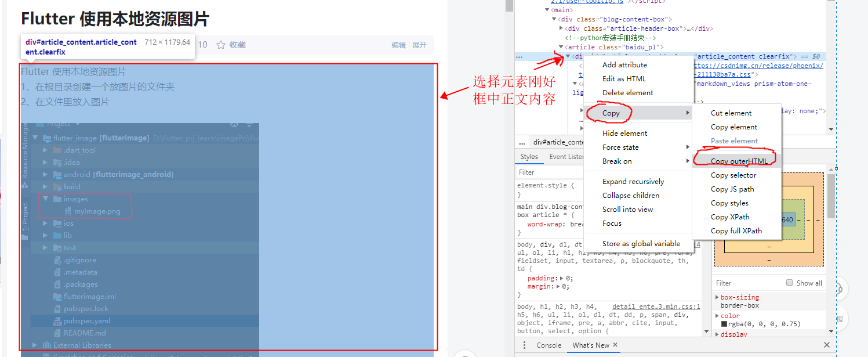The width and height of the screenshot is (868, 357).
Task: Click the pubspec.lock file icon
Action: coord(57,309)
